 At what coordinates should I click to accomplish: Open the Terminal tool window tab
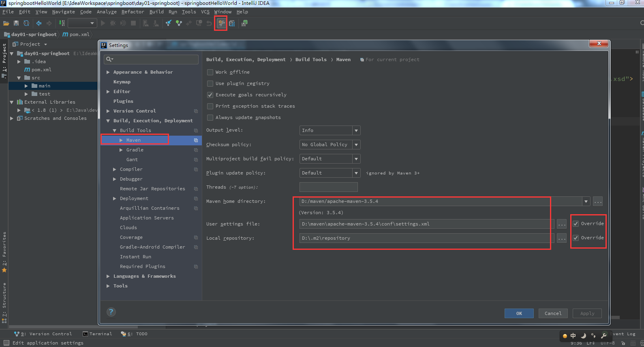coord(97,334)
